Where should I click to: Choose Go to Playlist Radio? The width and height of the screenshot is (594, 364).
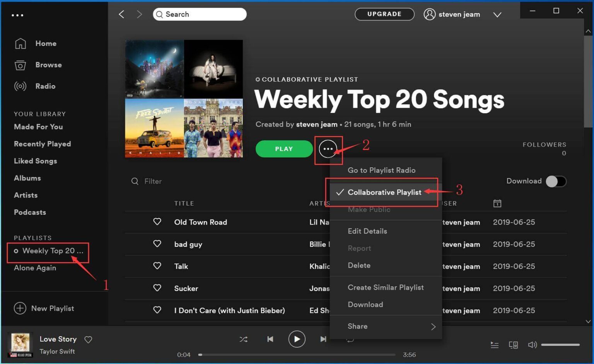pyautogui.click(x=381, y=170)
